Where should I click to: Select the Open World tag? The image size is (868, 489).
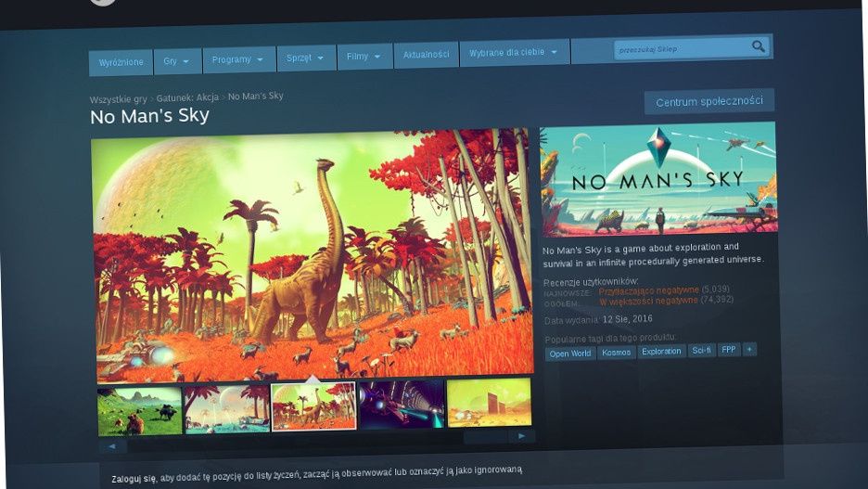click(x=570, y=354)
